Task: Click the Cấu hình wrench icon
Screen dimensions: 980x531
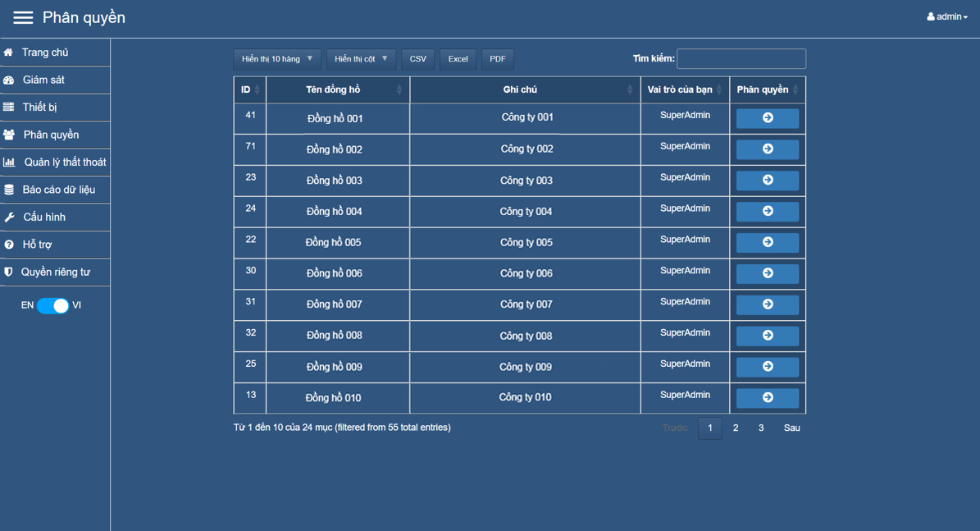Action: coord(9,217)
